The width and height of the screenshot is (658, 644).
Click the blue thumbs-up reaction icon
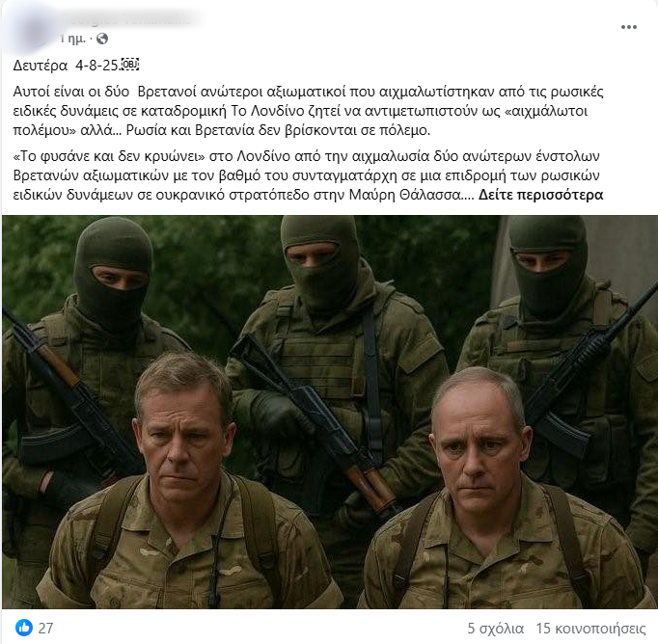[x=24, y=628]
